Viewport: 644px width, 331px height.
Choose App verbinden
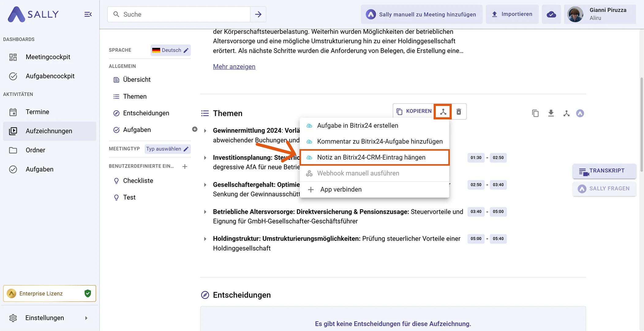pos(375,190)
